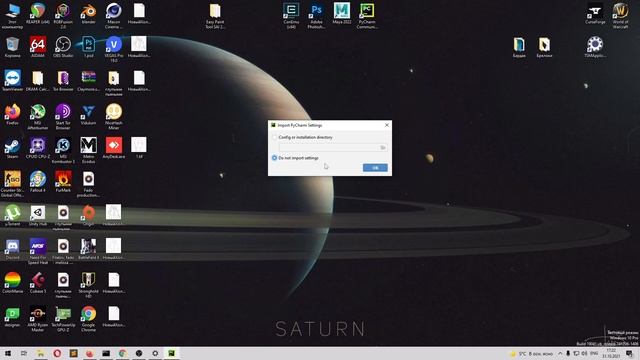Open the AnyDesk.exe desktop icon
Screen dimensions: 640x360
tap(113, 148)
